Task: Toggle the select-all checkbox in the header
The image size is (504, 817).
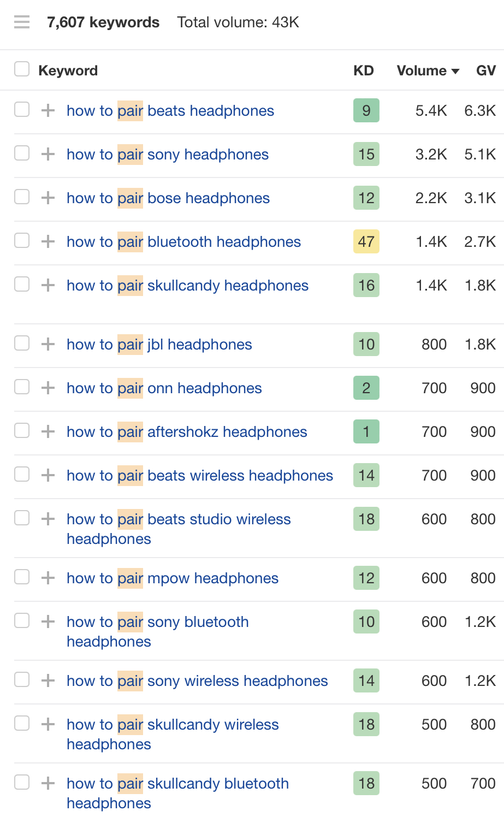Action: (22, 69)
